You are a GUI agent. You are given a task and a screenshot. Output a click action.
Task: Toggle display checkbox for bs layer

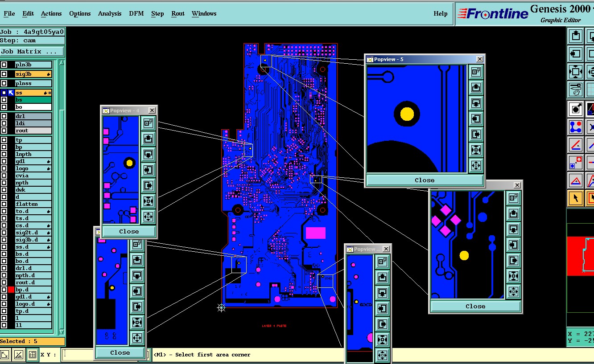(x=4, y=100)
